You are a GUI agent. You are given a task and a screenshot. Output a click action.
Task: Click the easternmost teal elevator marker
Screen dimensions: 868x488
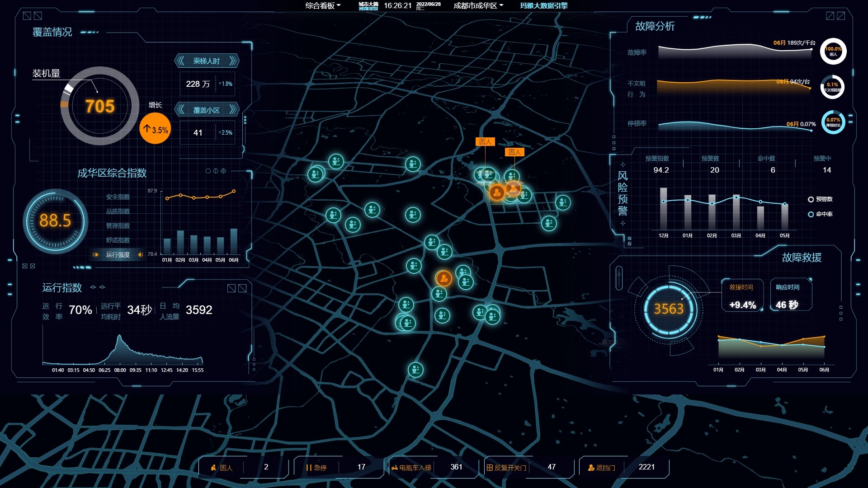pyautogui.click(x=563, y=202)
